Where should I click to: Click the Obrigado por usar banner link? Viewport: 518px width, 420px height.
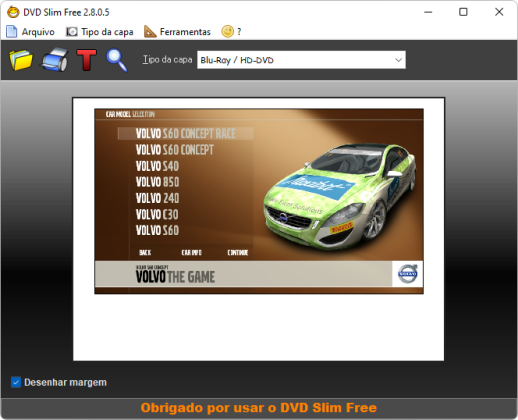(x=259, y=408)
